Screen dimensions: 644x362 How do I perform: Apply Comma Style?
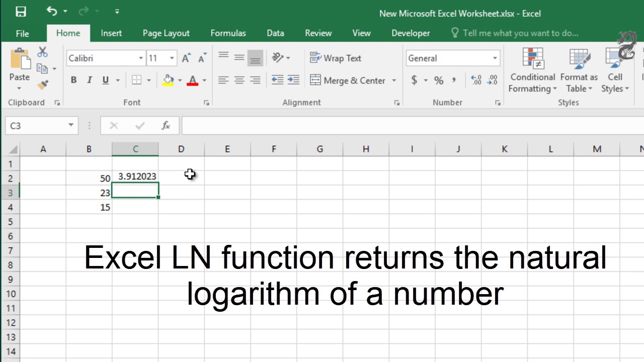click(454, 80)
